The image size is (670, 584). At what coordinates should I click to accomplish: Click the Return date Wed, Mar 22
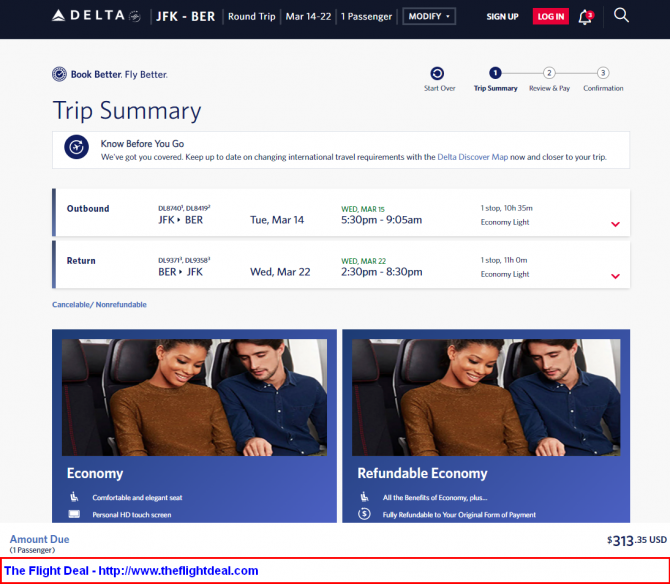pos(280,272)
